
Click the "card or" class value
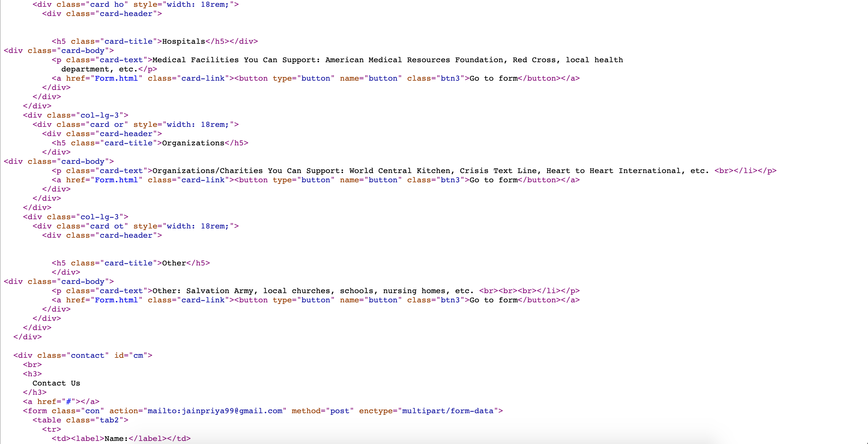(106, 125)
